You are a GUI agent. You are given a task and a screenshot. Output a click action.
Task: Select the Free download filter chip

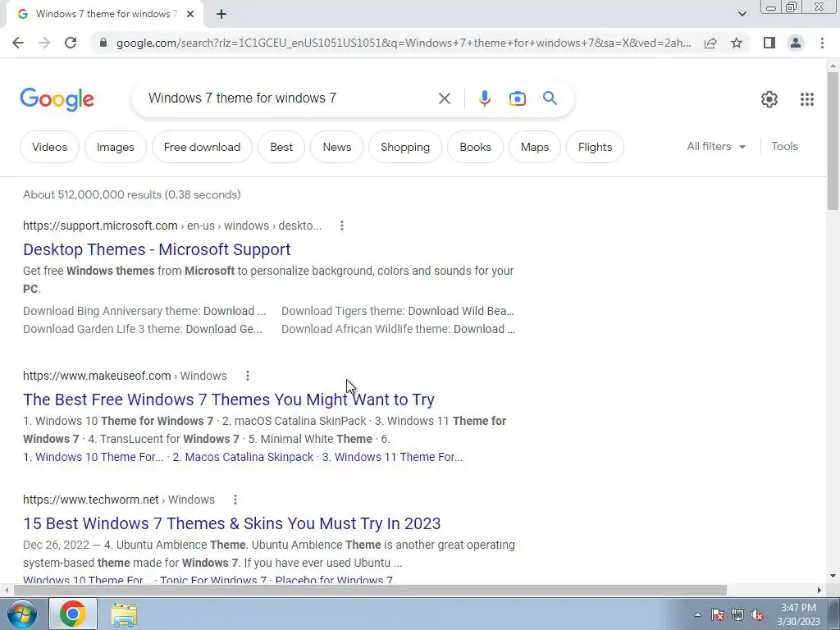pyautogui.click(x=202, y=147)
